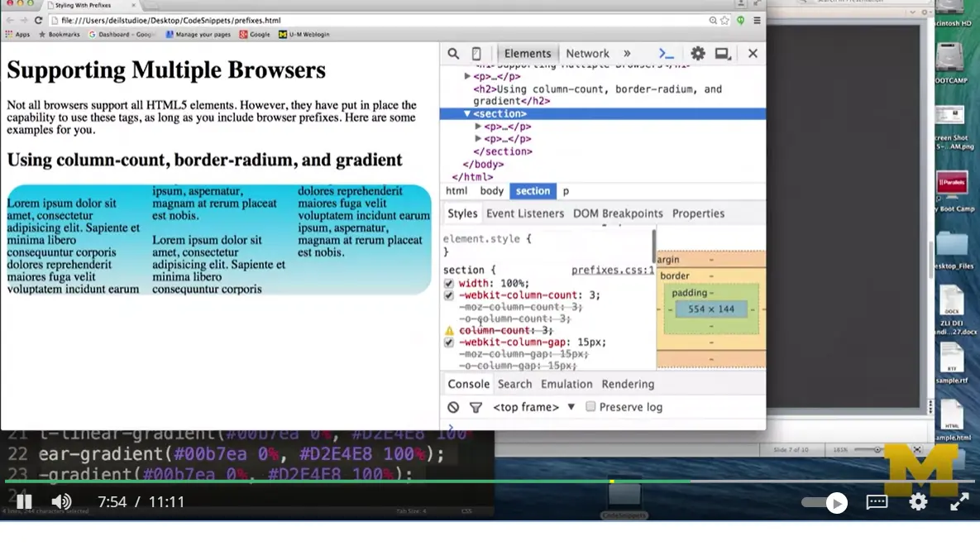Reload the page with the refresh icon
Image resolution: width=980 pixels, height=551 pixels.
(39, 20)
